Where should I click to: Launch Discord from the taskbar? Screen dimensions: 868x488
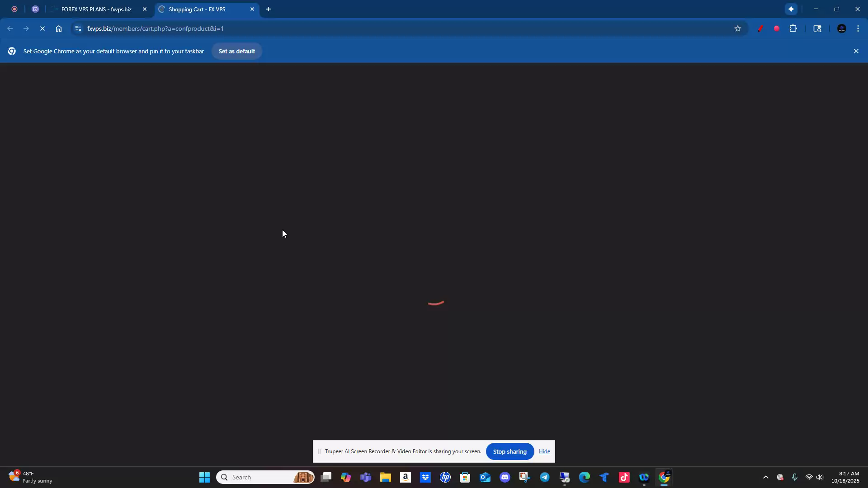coord(505,477)
